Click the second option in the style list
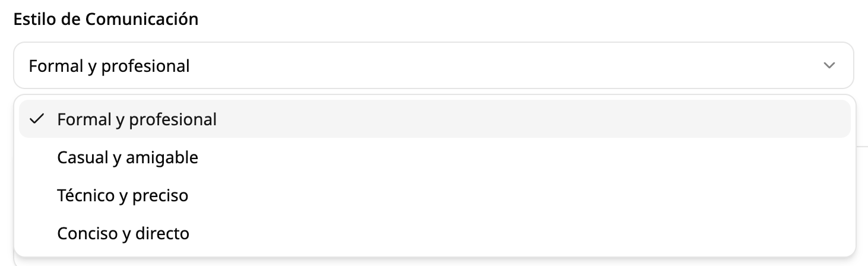This screenshot has width=868, height=266. point(128,157)
